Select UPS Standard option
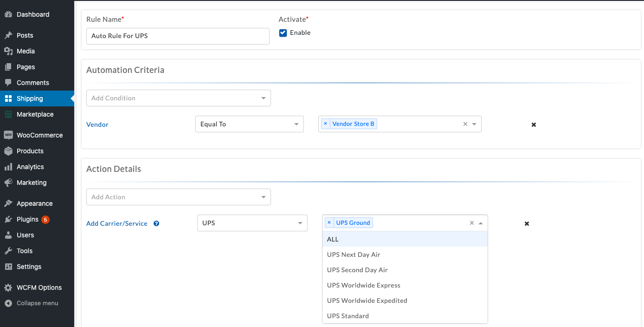644x327 pixels. (x=405, y=316)
